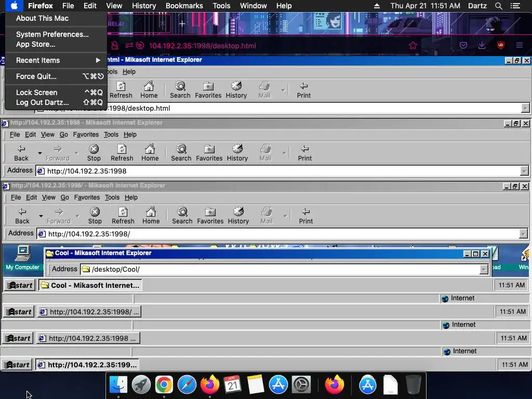The width and height of the screenshot is (532, 399).
Task: Click Cool window address field /desktop/Cool/
Action: [x=284, y=270]
